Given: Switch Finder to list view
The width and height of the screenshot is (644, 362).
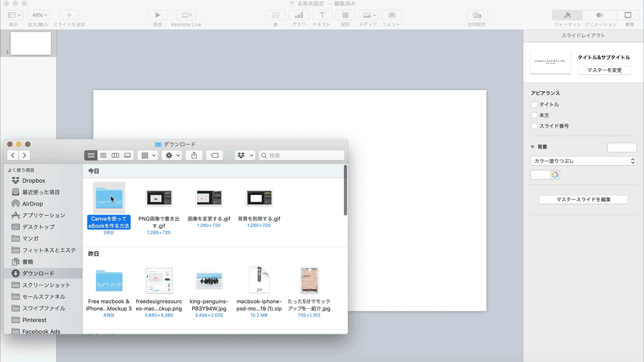Looking at the screenshot, I should (103, 155).
